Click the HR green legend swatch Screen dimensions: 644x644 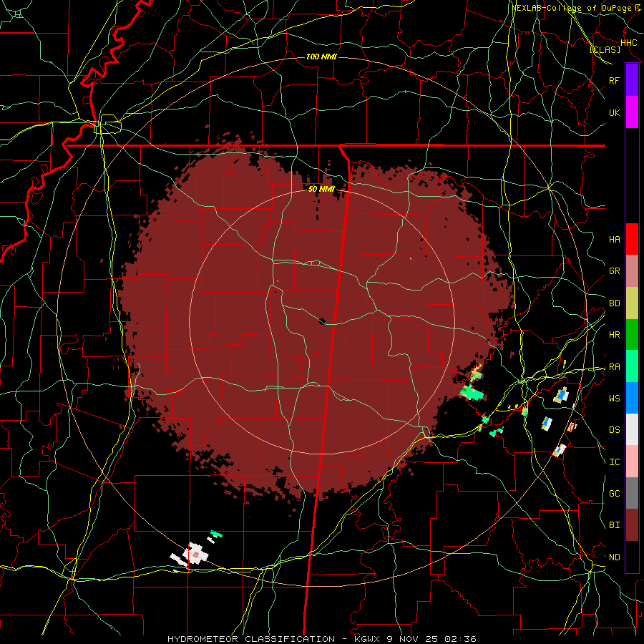click(x=632, y=335)
